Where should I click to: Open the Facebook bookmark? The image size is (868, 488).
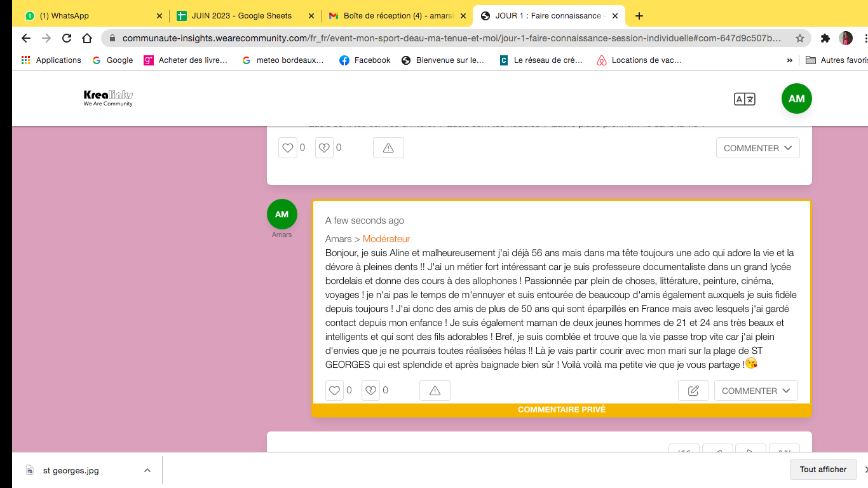pos(365,60)
